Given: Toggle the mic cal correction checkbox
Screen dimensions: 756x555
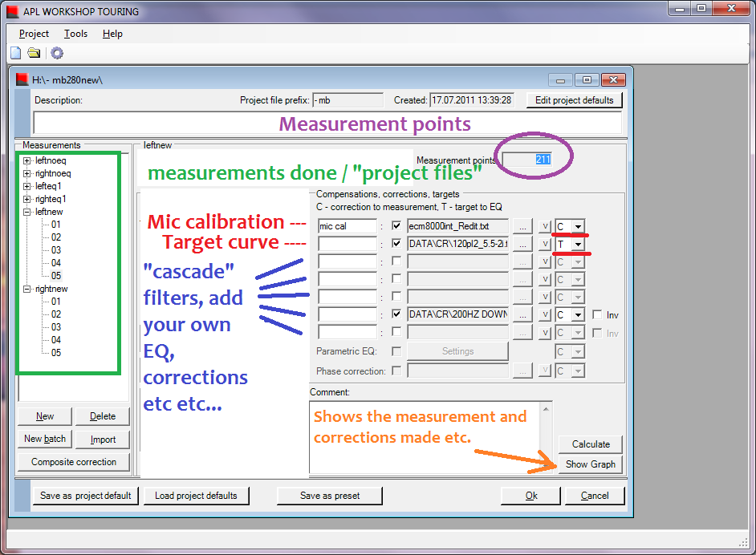Looking at the screenshot, I should pyautogui.click(x=396, y=225).
